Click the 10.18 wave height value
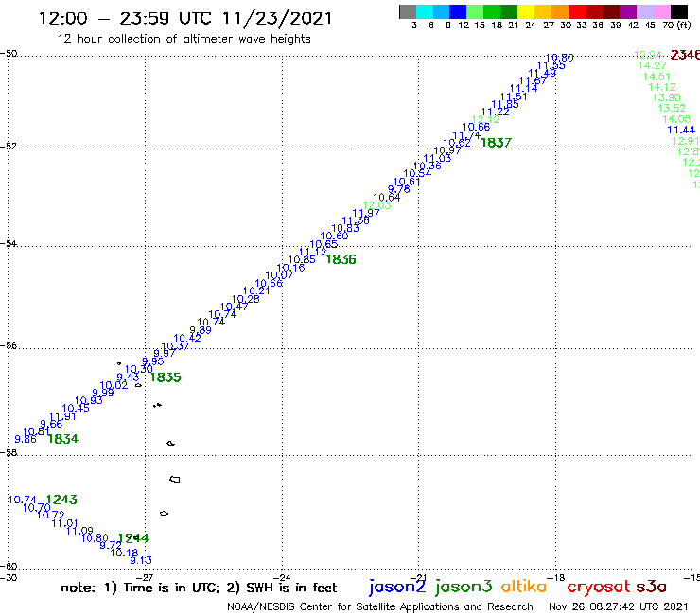 [124, 553]
